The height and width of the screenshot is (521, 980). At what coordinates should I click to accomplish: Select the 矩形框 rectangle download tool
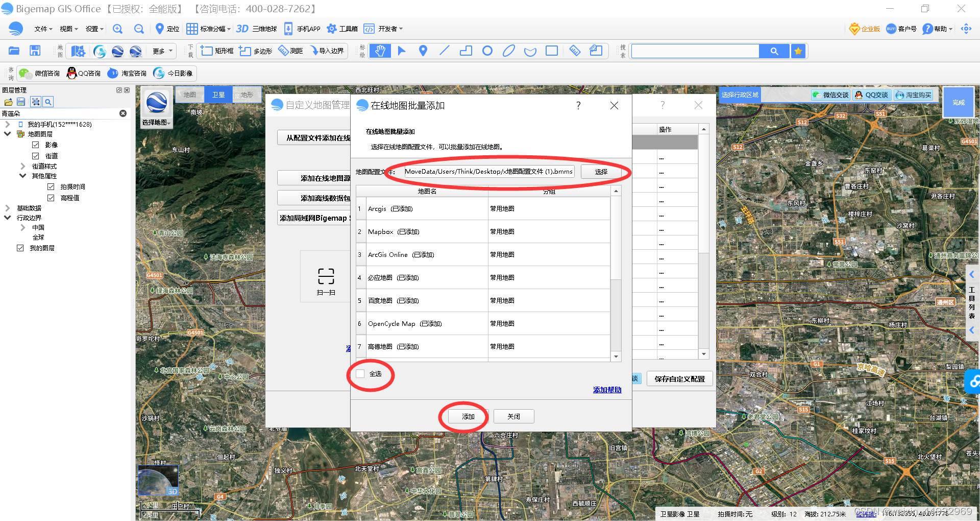[x=216, y=51]
